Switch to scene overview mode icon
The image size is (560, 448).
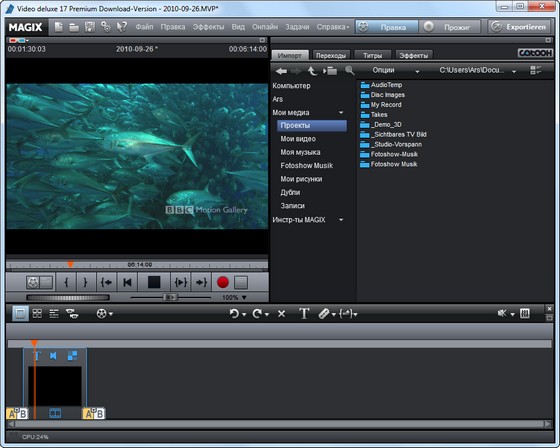[x=37, y=314]
